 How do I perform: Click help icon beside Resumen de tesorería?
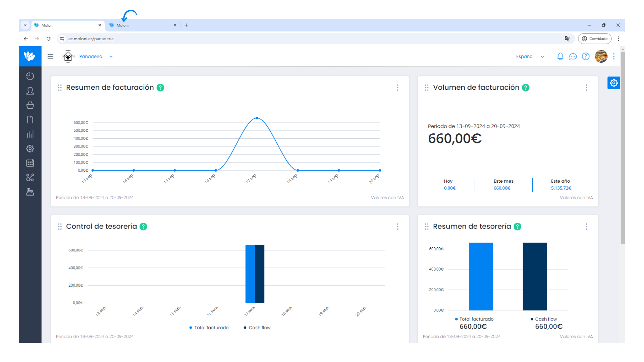pyautogui.click(x=518, y=227)
